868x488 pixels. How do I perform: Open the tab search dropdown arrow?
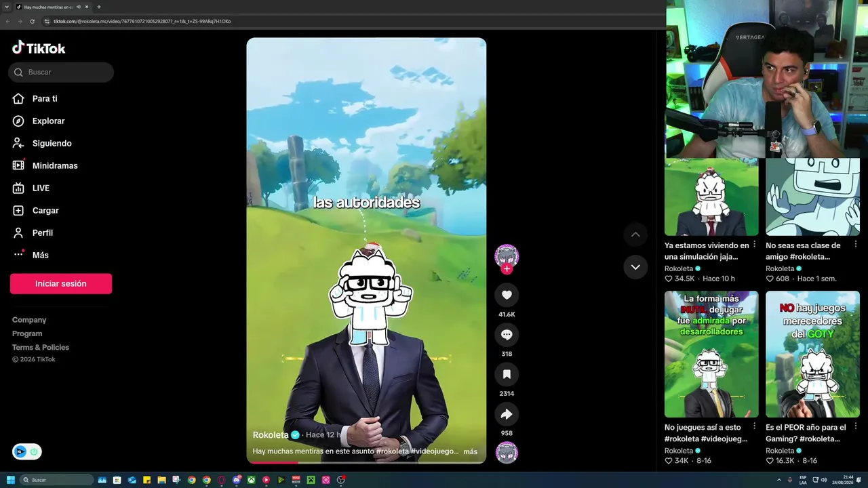pyautogui.click(x=6, y=7)
